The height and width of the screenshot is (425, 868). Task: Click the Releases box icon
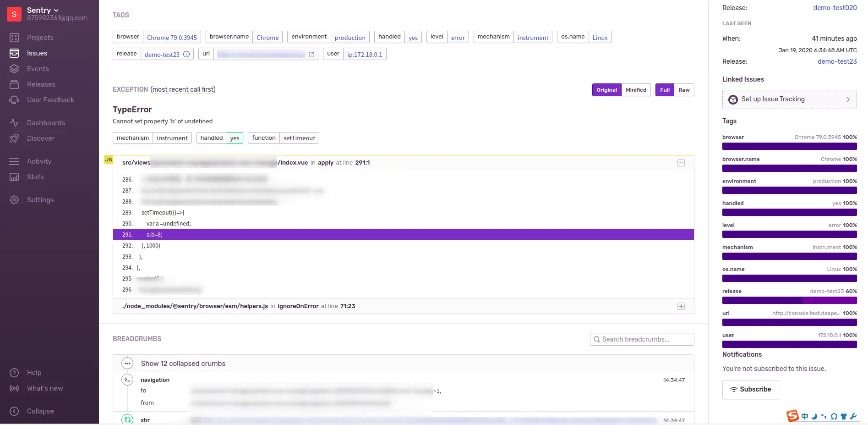(x=14, y=84)
